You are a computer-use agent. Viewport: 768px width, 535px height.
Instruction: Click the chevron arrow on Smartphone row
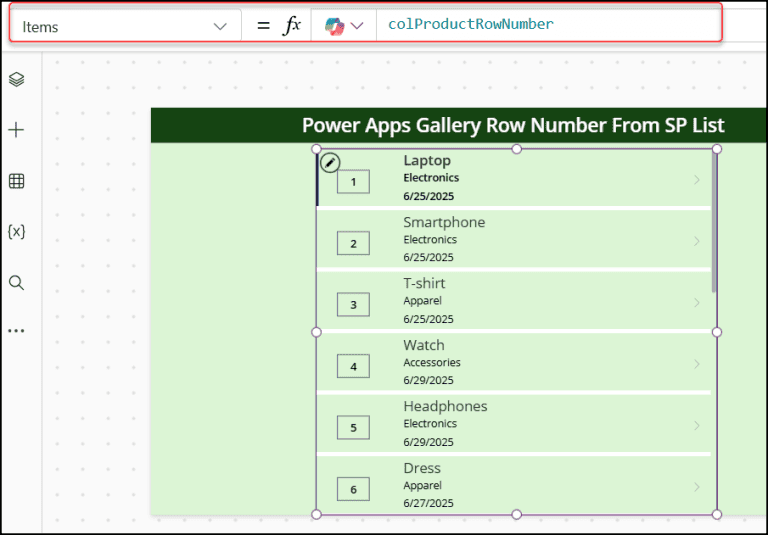click(696, 241)
